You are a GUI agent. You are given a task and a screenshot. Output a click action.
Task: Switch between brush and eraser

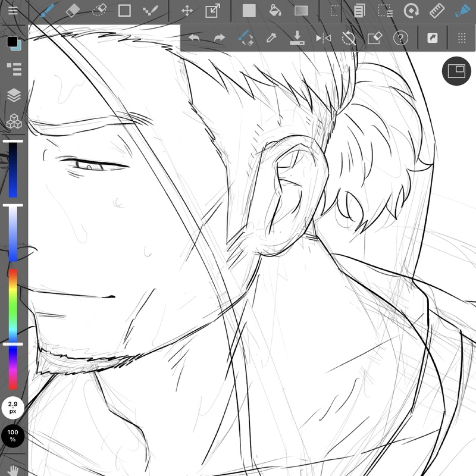point(245,38)
